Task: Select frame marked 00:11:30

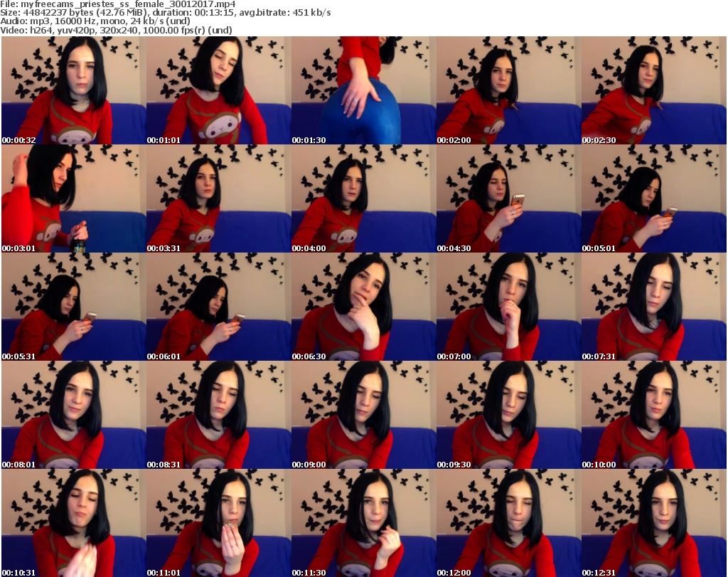Action: 363,523
